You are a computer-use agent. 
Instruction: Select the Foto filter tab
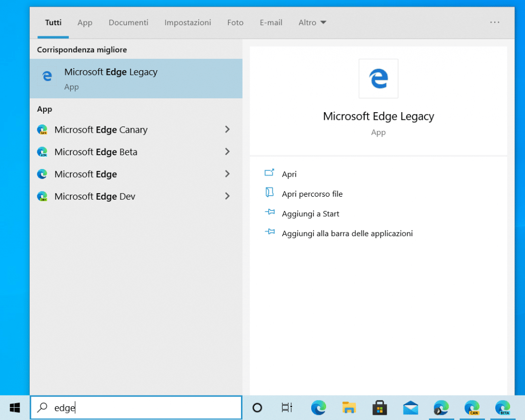pyautogui.click(x=235, y=23)
